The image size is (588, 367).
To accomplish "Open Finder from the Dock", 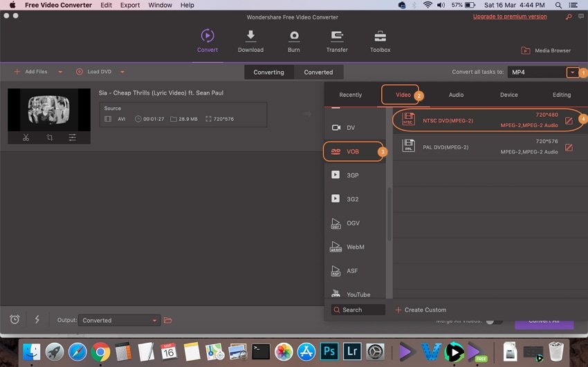I will tap(32, 352).
